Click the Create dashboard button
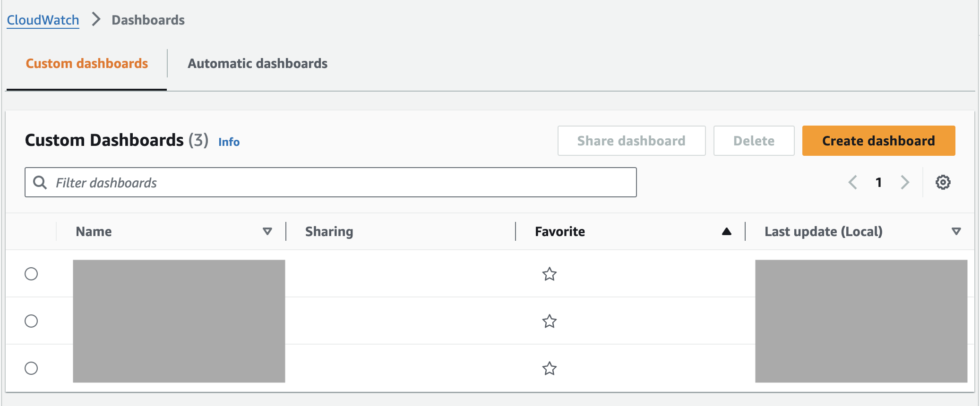The height and width of the screenshot is (406, 980). [x=878, y=141]
